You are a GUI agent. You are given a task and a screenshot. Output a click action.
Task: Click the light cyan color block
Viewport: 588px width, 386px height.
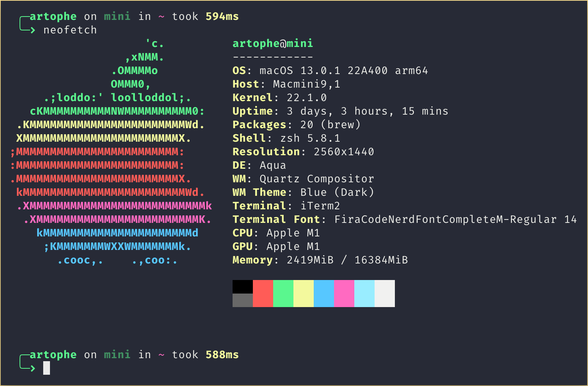[x=364, y=294]
